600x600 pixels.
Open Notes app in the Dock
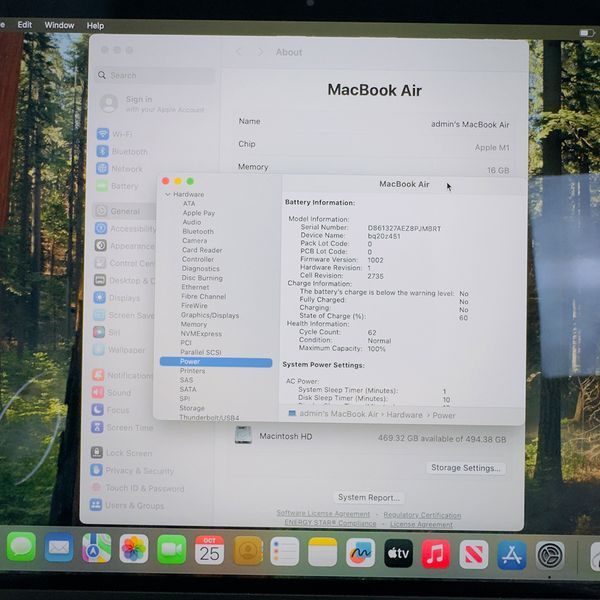[x=322, y=552]
